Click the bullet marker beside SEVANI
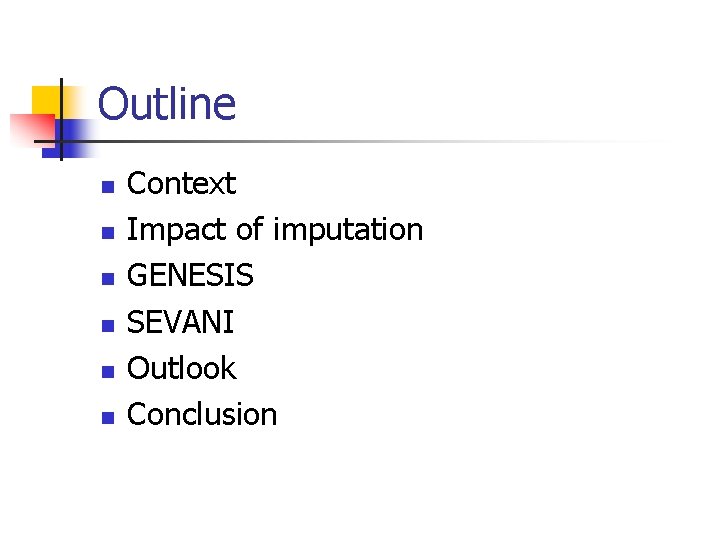Screen dimensions: 720x540 pos(108,325)
